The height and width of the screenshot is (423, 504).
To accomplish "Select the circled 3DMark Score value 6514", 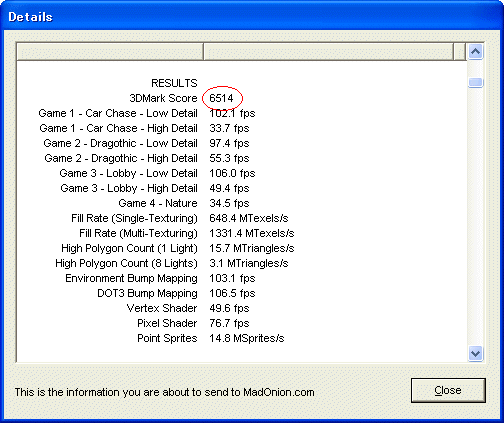I will [221, 98].
